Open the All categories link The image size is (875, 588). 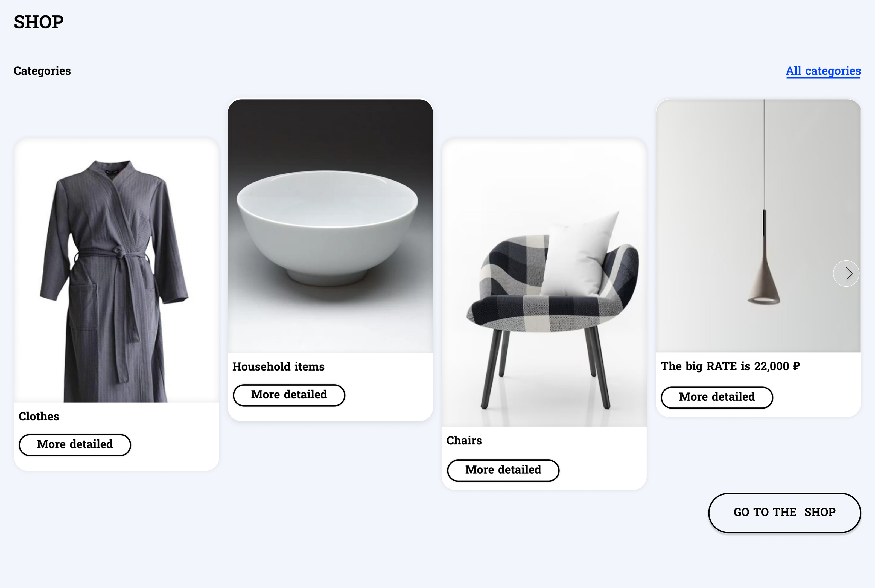click(x=823, y=71)
